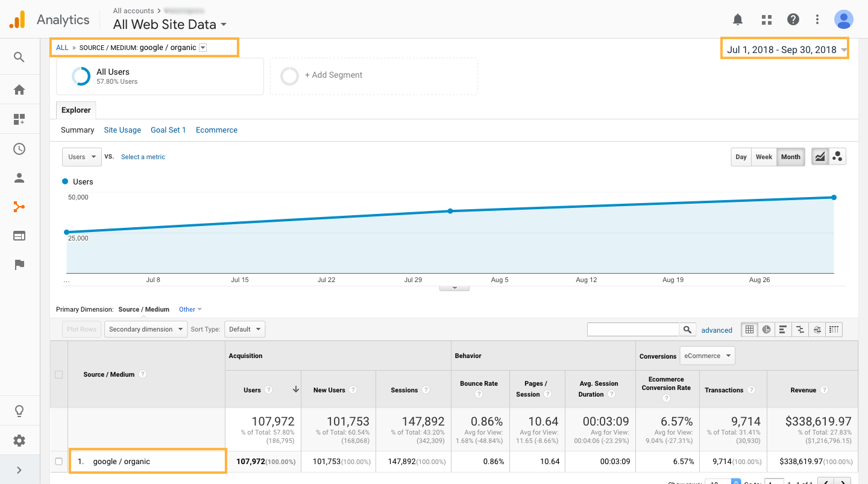Click help icon next to Transactions column
This screenshot has width=868, height=484.
click(751, 390)
